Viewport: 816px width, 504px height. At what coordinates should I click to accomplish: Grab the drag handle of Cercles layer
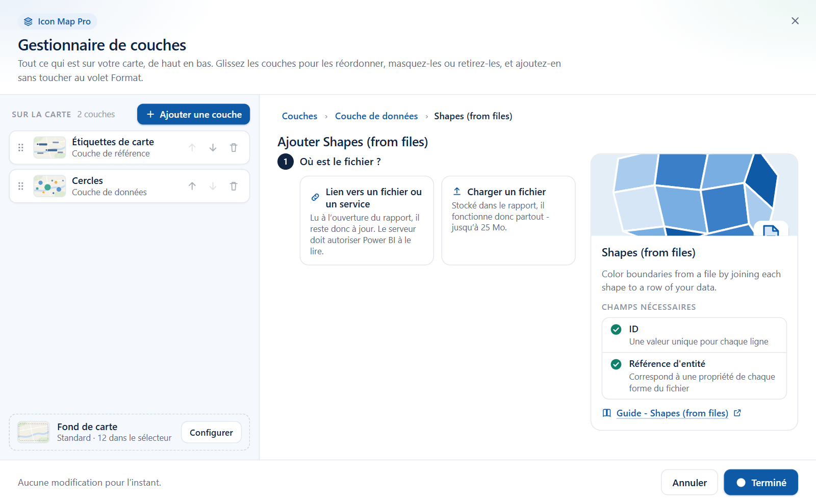coord(21,187)
